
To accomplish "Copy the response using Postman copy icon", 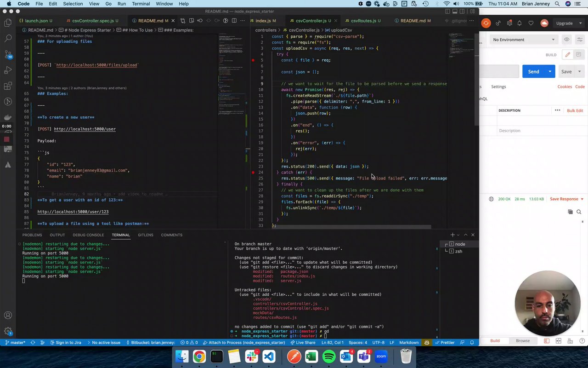I will [570, 212].
